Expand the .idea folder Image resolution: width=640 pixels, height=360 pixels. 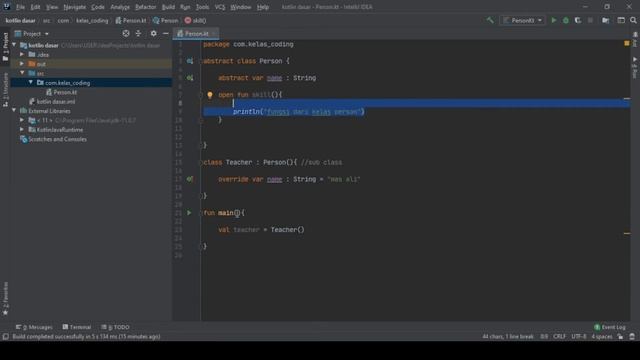22,54
